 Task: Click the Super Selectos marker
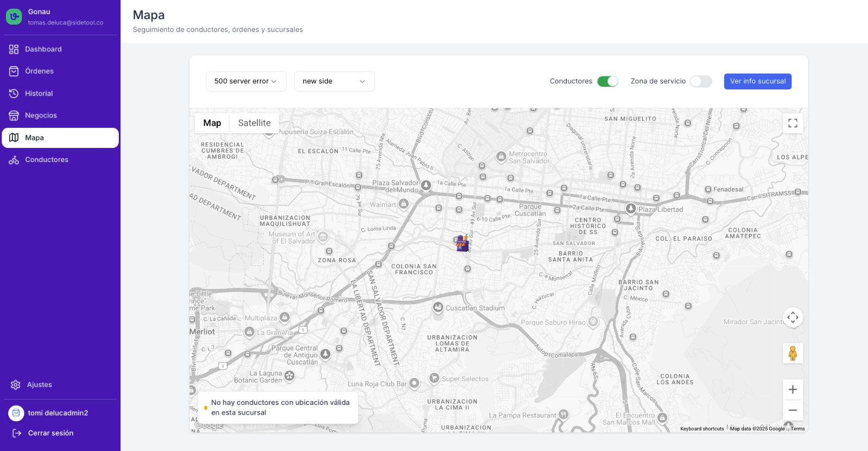pos(434,378)
